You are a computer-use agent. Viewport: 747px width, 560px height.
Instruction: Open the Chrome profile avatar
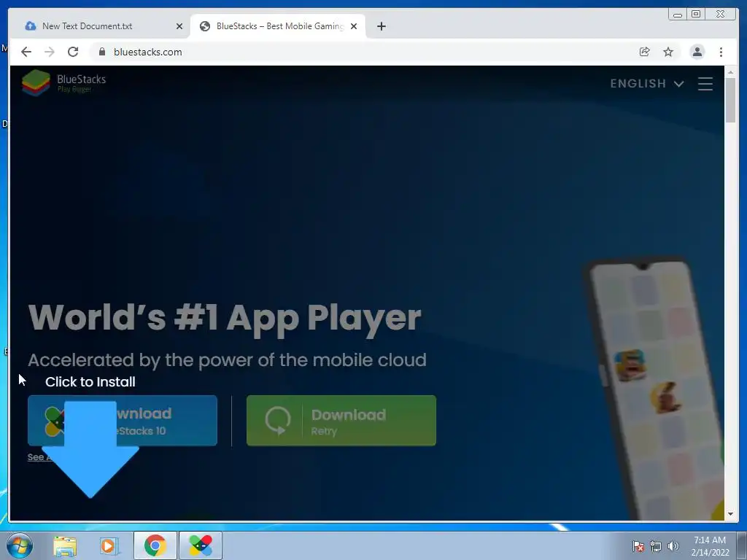coord(697,52)
